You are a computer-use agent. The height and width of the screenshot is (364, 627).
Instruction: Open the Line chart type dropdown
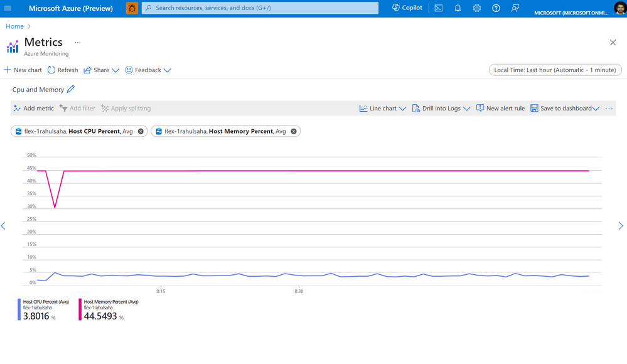click(383, 109)
